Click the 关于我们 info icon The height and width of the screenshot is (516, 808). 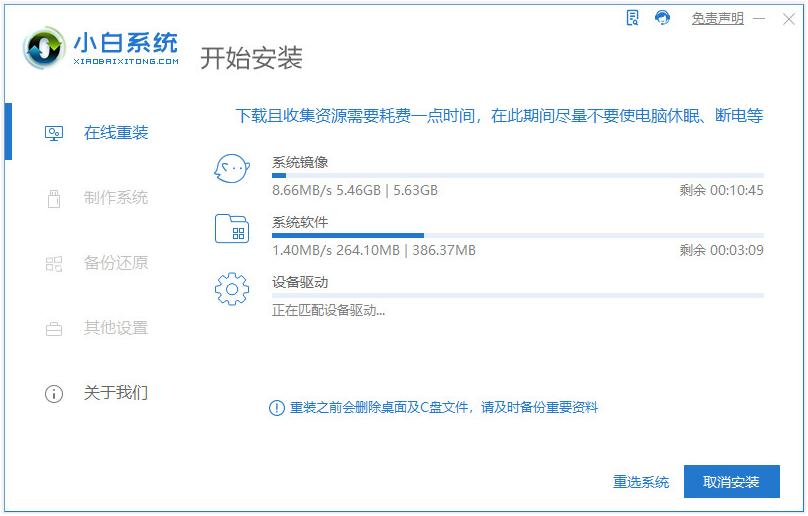click(54, 394)
